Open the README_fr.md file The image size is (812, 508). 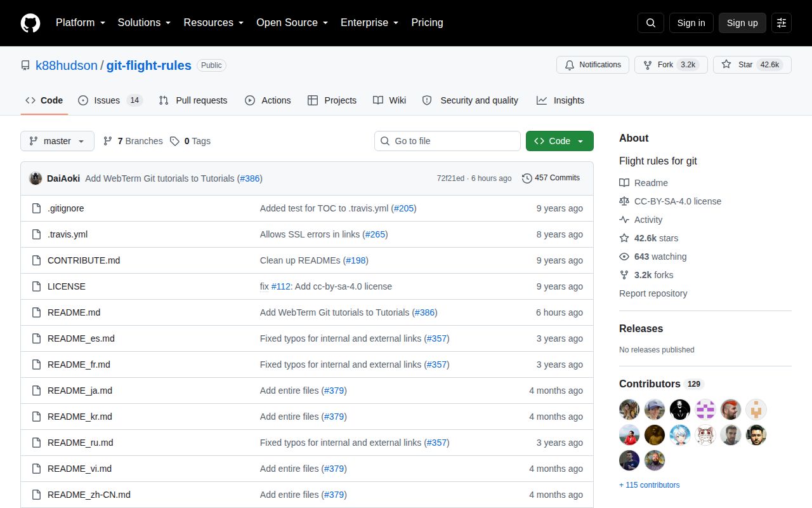pos(79,364)
